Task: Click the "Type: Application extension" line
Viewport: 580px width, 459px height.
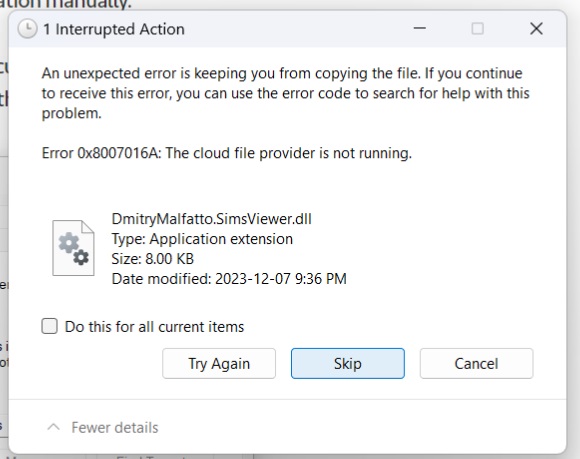Action: (202, 239)
